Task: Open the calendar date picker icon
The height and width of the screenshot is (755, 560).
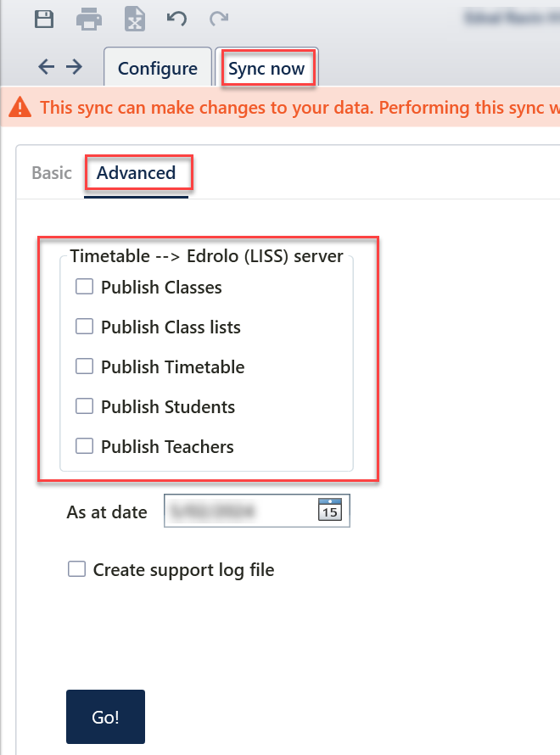Action: click(328, 512)
